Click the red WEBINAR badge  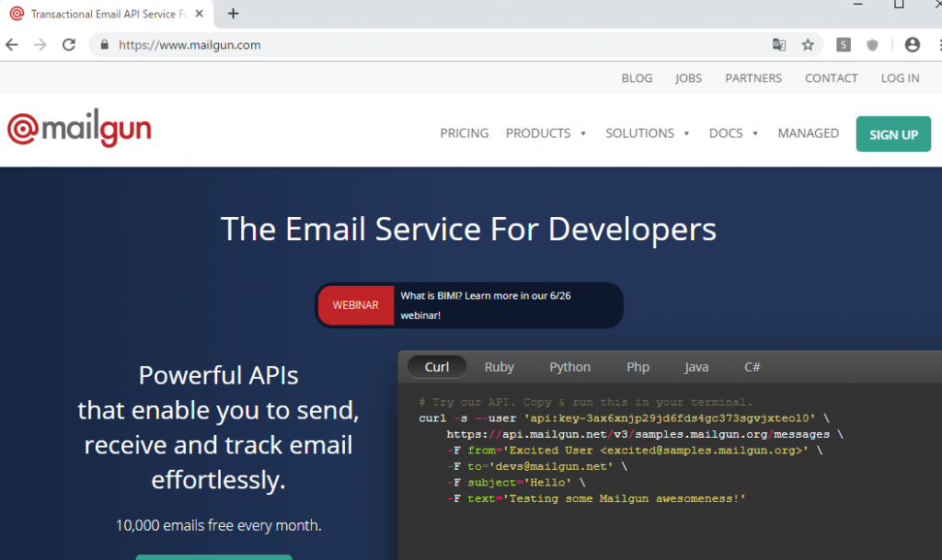355,304
